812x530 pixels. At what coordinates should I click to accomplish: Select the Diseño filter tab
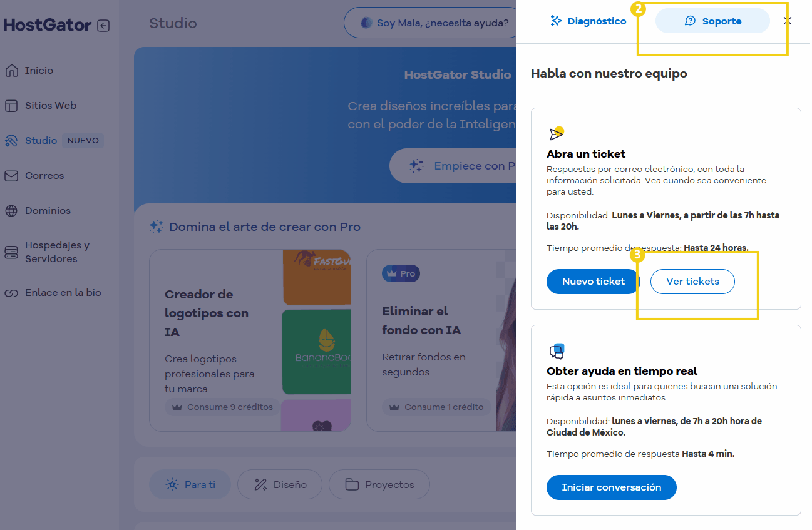279,484
